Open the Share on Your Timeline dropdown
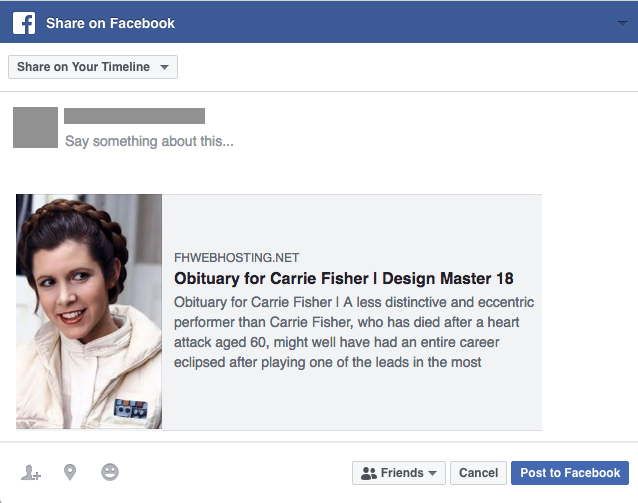 coord(92,67)
